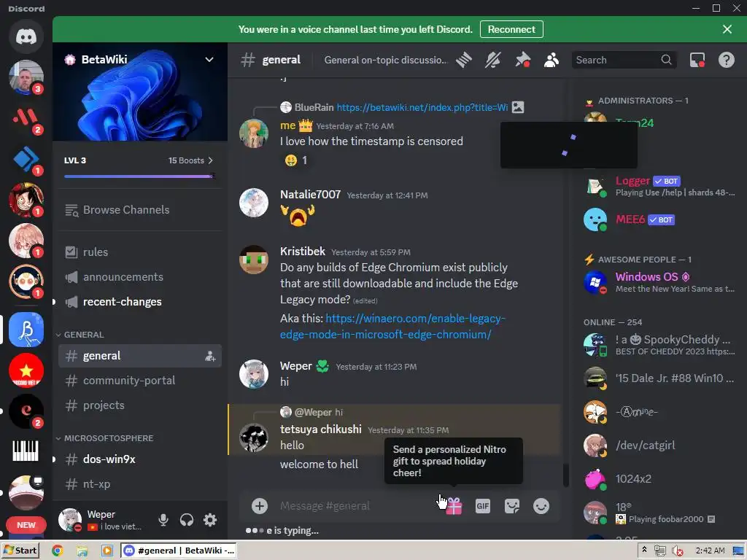Open Windows OS member profile
This screenshot has height=560, width=747.
[x=660, y=282]
